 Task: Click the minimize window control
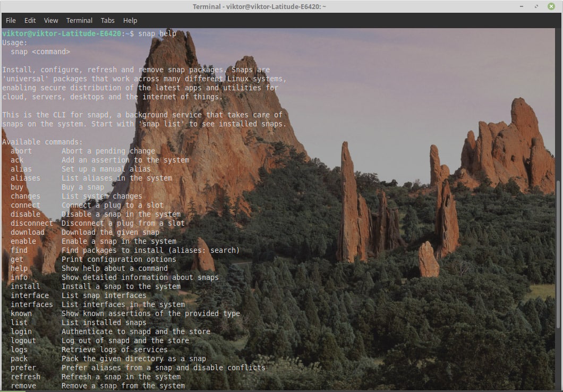(522, 6)
